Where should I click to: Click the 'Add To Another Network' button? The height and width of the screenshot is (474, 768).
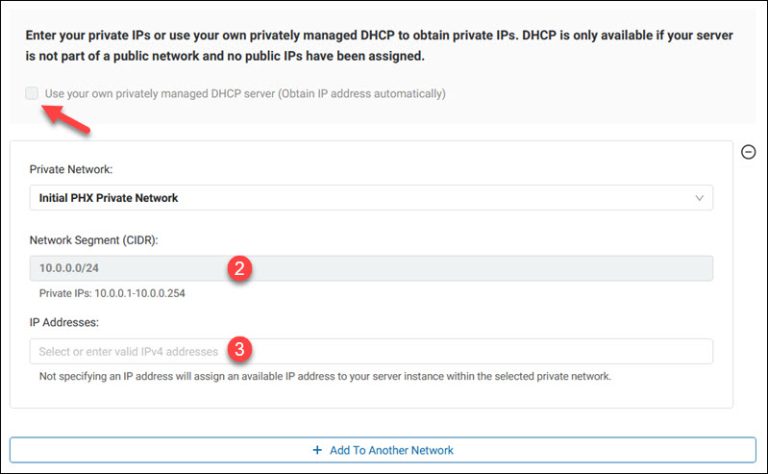pos(383,450)
